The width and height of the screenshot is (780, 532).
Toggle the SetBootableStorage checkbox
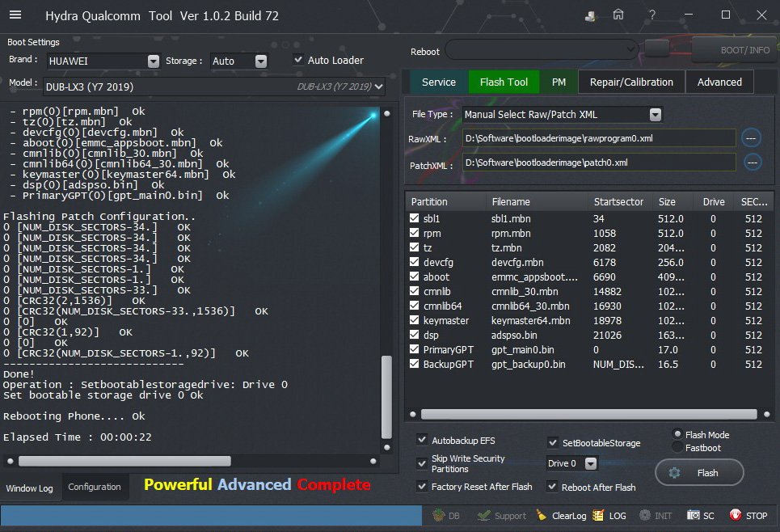pos(552,442)
